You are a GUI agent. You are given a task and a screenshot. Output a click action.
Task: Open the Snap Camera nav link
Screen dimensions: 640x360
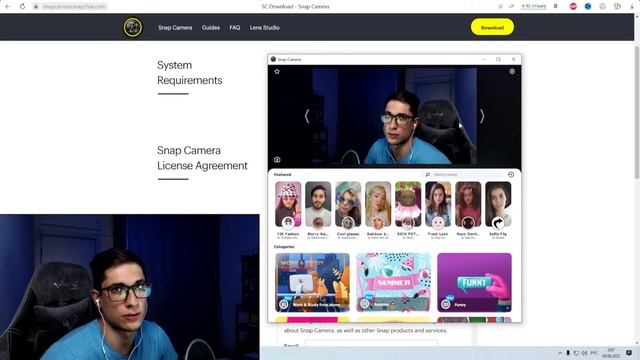click(x=175, y=28)
